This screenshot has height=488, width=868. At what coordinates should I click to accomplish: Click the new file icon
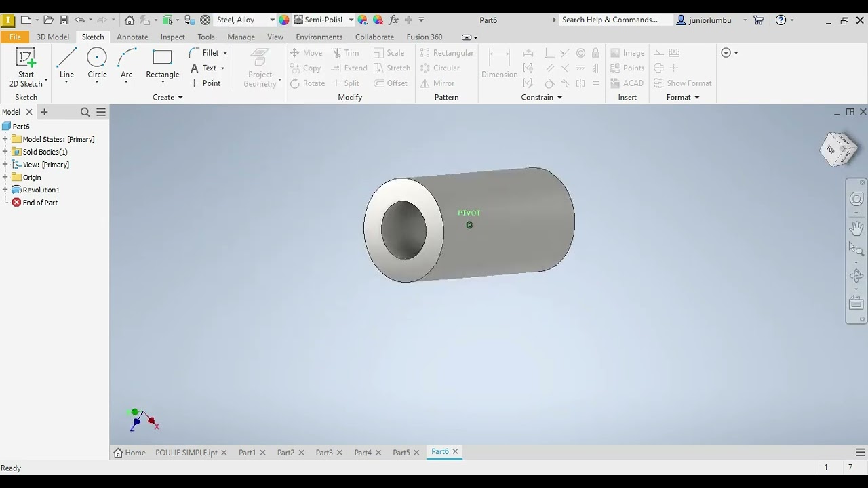pos(26,20)
